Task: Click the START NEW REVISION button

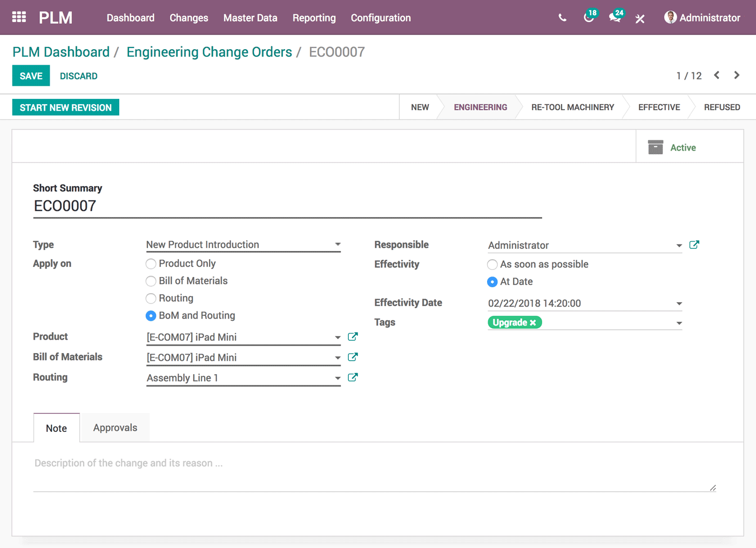Action: tap(65, 107)
